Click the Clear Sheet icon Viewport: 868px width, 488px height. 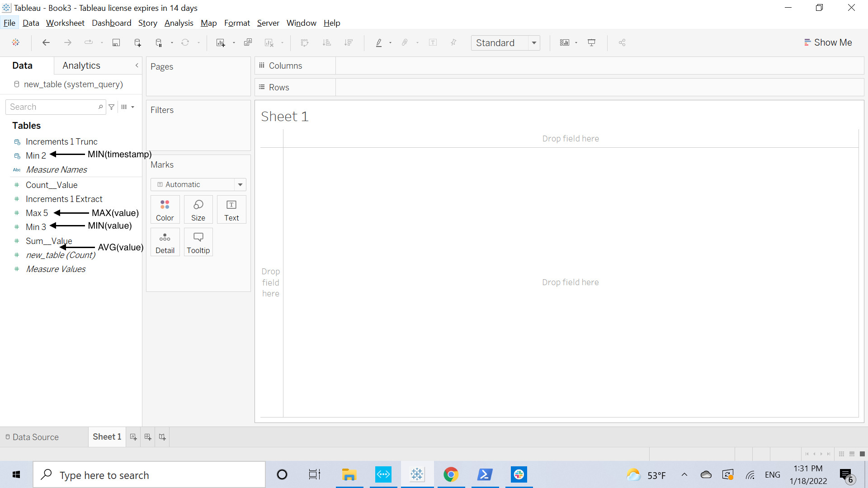coord(269,42)
